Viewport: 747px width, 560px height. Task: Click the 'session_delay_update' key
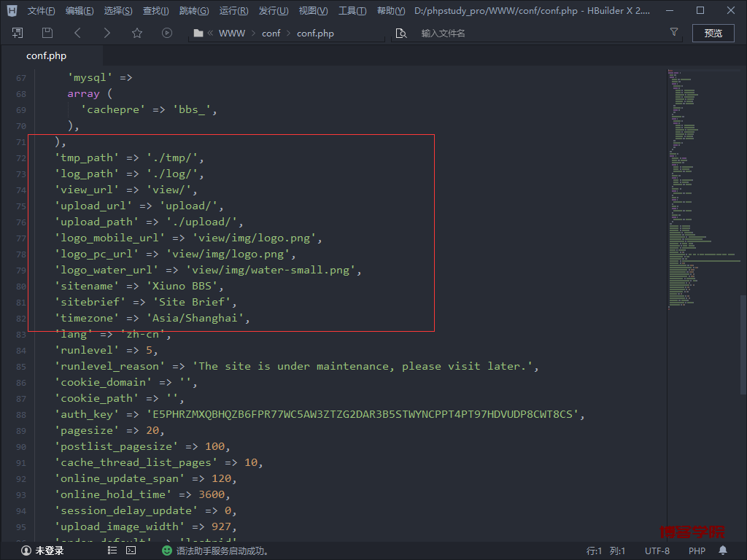(126, 510)
